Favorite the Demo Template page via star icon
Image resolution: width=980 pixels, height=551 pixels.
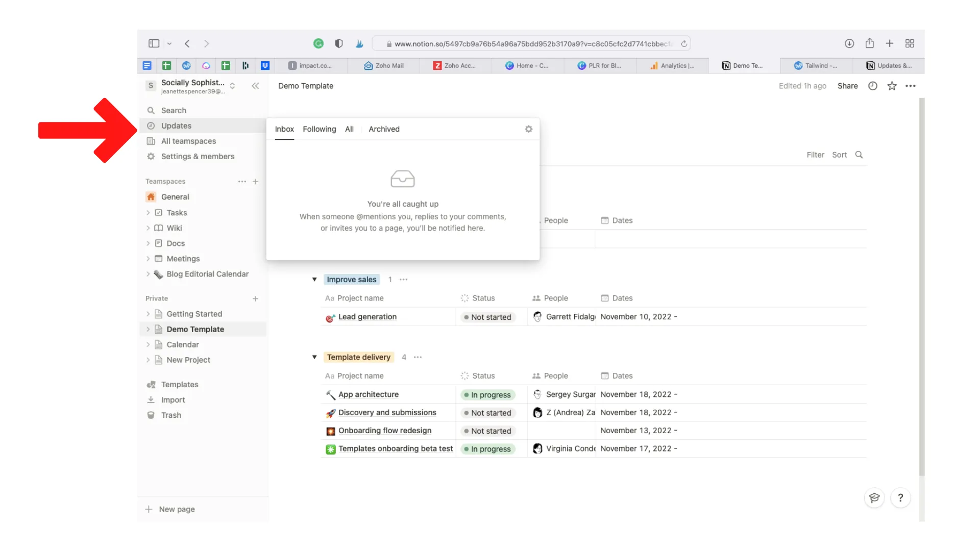tap(892, 86)
